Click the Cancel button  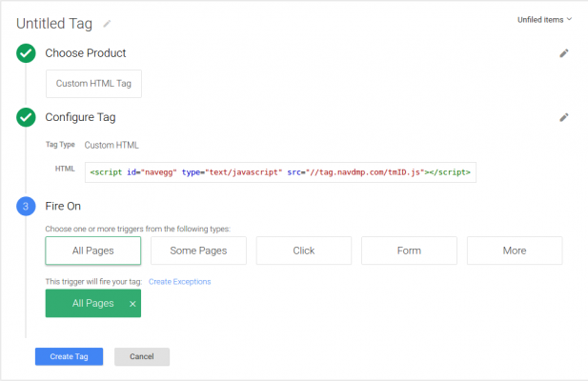(x=142, y=356)
